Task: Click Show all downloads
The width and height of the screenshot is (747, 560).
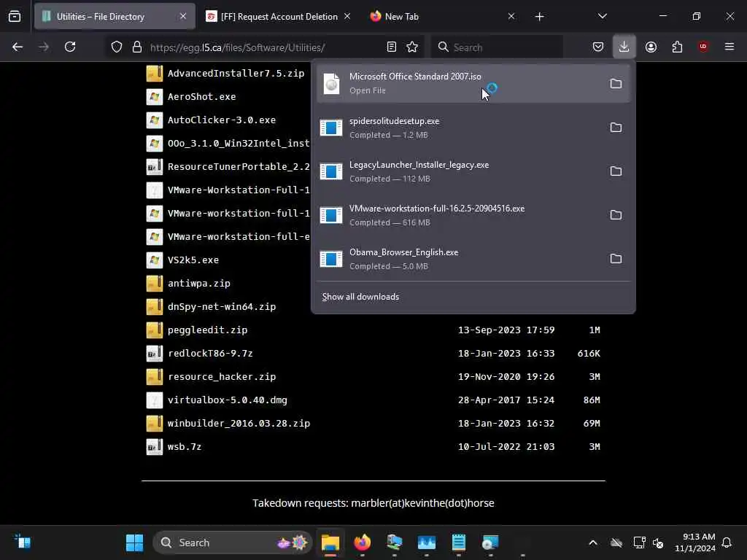Action: click(360, 297)
